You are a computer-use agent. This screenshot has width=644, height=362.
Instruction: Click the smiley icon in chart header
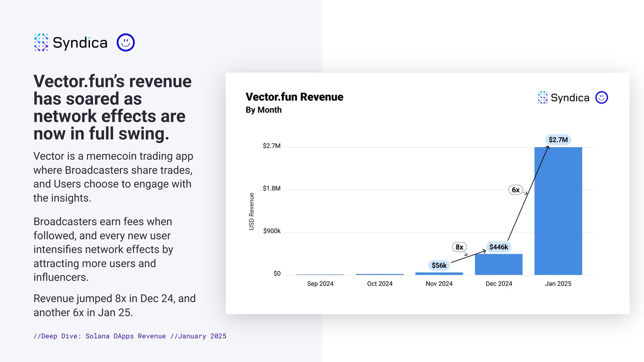coord(601,97)
